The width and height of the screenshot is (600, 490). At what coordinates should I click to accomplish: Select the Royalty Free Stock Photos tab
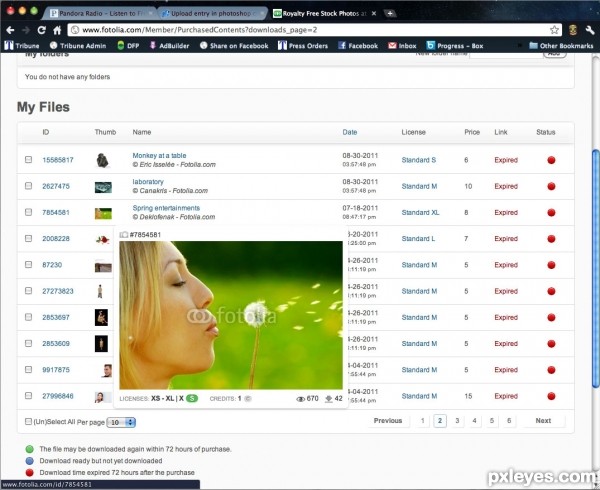coord(325,13)
